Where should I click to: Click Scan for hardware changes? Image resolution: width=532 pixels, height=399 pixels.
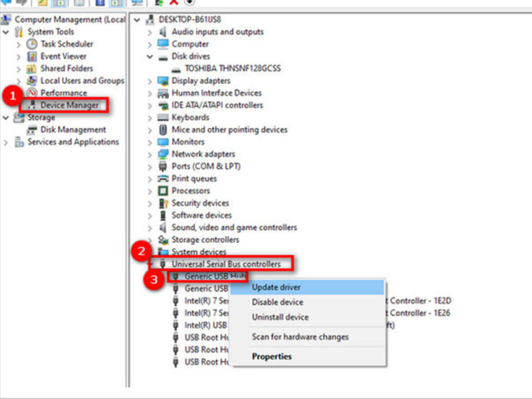[300, 337]
